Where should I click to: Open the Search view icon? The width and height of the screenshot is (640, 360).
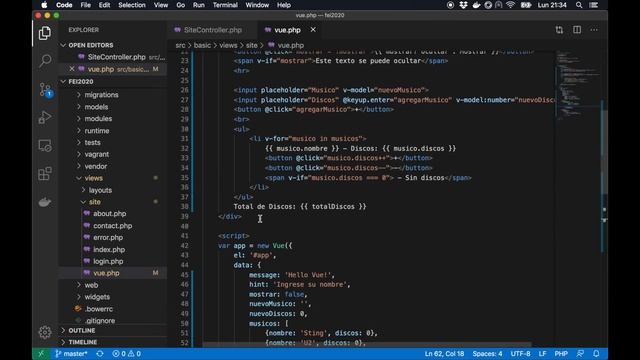tap(45, 61)
